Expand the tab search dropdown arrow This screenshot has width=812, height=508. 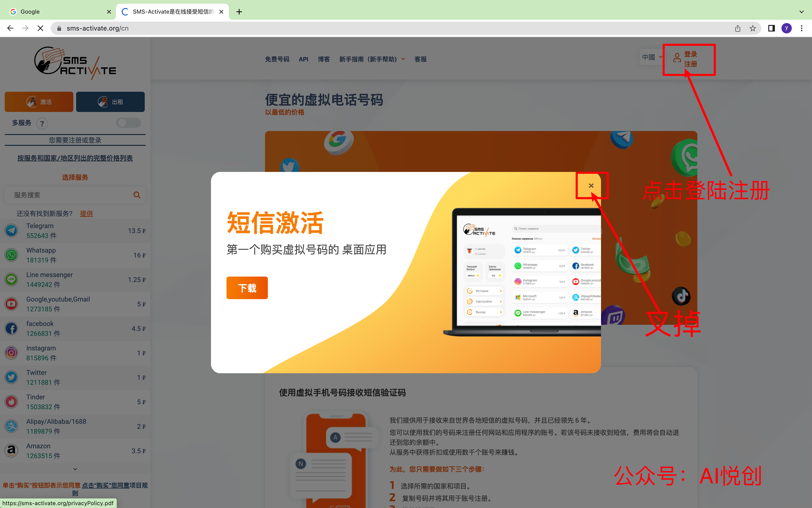(802, 12)
